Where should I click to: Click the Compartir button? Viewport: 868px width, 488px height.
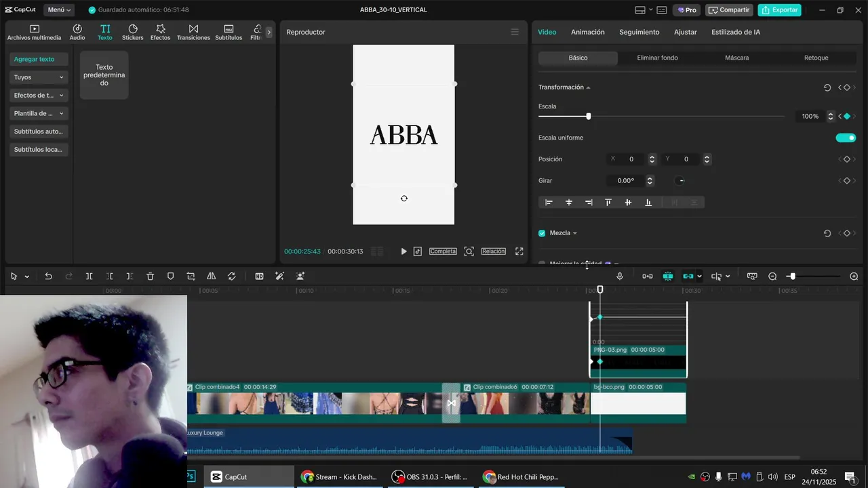(730, 10)
